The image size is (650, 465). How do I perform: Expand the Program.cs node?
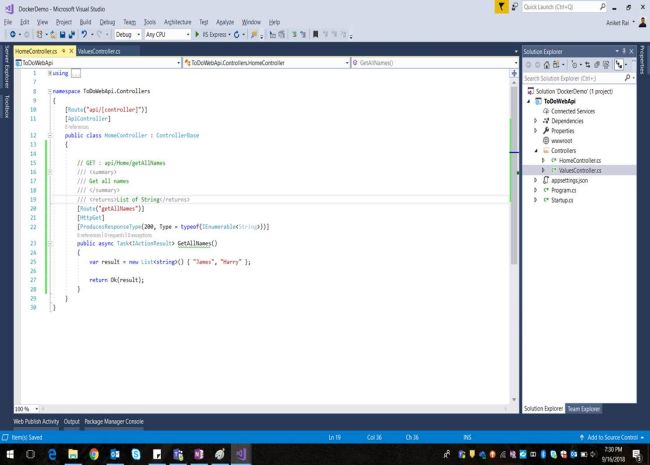click(535, 190)
